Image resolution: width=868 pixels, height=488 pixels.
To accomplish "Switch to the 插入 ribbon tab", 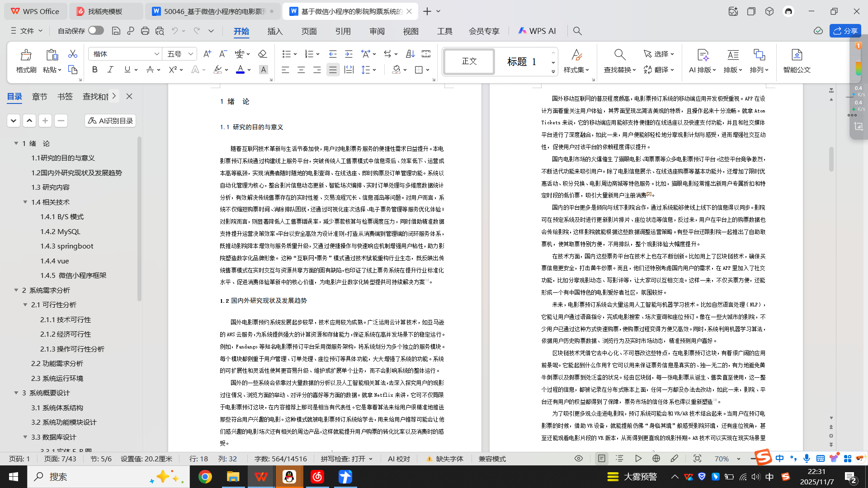I will coord(275,31).
